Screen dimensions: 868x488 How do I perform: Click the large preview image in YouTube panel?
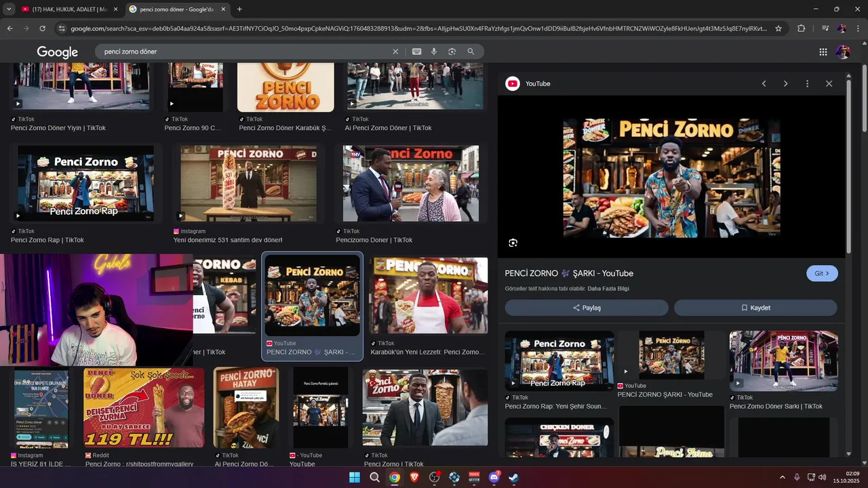(x=671, y=178)
